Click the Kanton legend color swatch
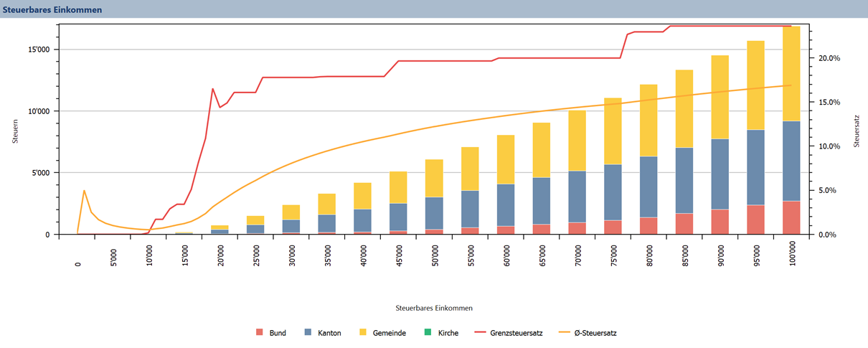The width and height of the screenshot is (868, 348). tap(308, 333)
